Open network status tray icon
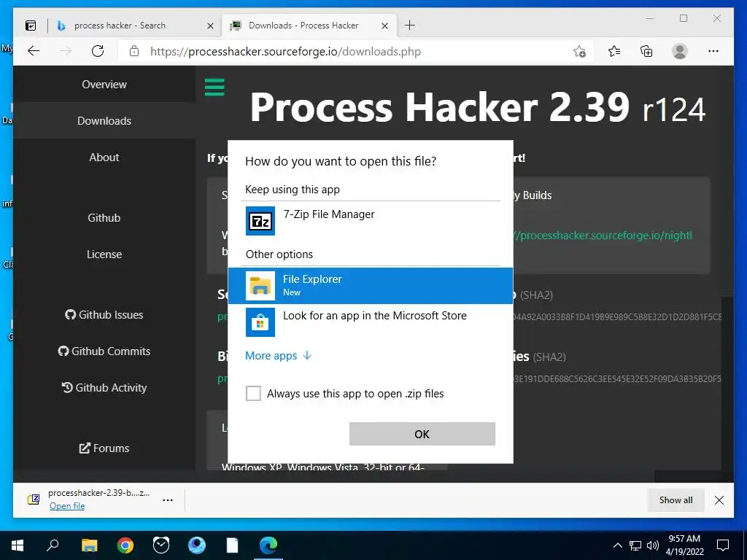747x560 pixels. coord(635,545)
